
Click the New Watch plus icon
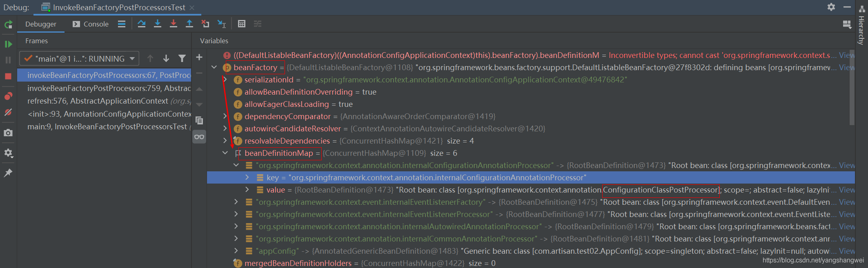pyautogui.click(x=199, y=58)
